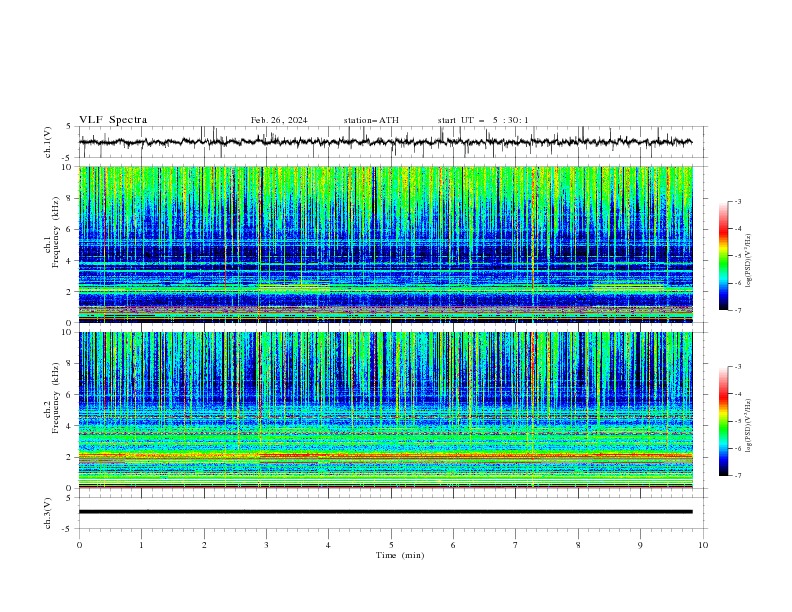Image resolution: width=792 pixels, height=612 pixels.
Task: Click the "VLF Spectra" plot title
Action: click(x=113, y=120)
